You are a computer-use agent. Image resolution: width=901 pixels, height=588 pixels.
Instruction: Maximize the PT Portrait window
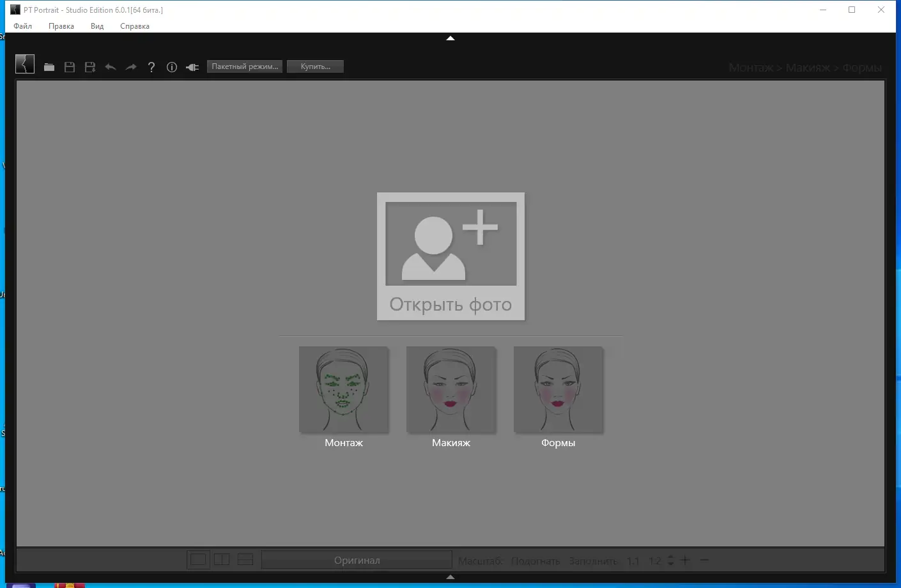click(x=852, y=10)
